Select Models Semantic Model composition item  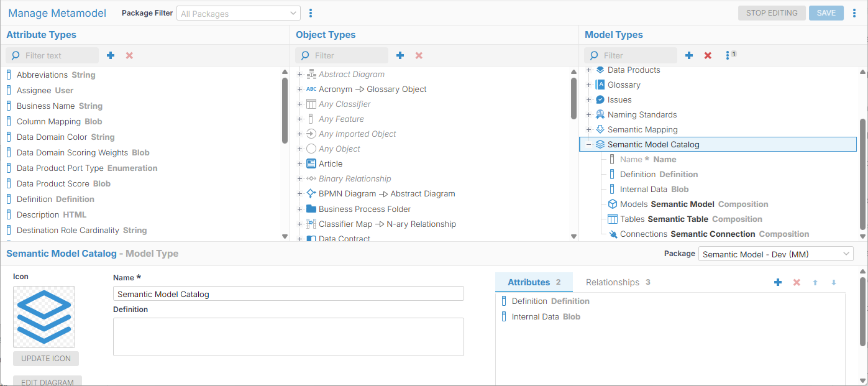(693, 204)
